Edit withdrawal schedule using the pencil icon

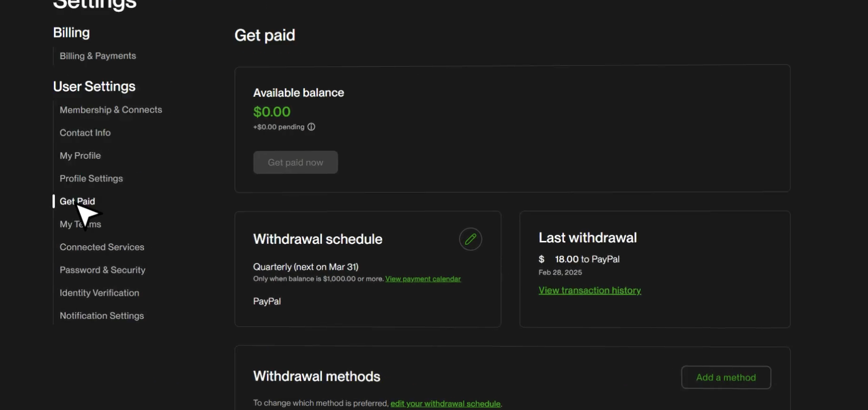tap(470, 239)
